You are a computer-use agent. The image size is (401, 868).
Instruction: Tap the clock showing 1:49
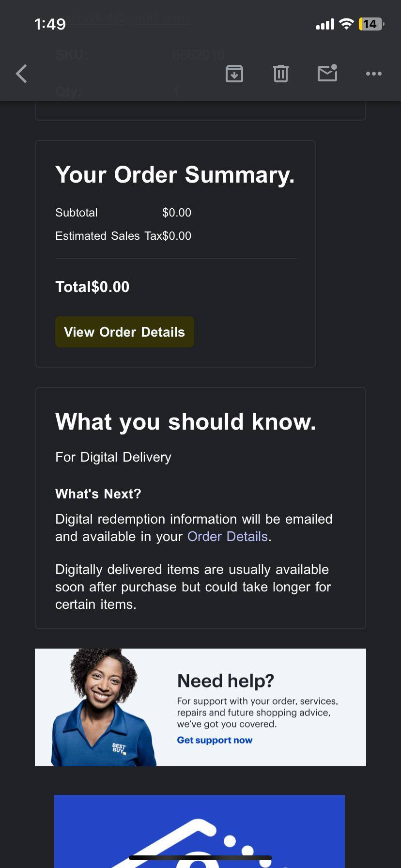(x=50, y=24)
